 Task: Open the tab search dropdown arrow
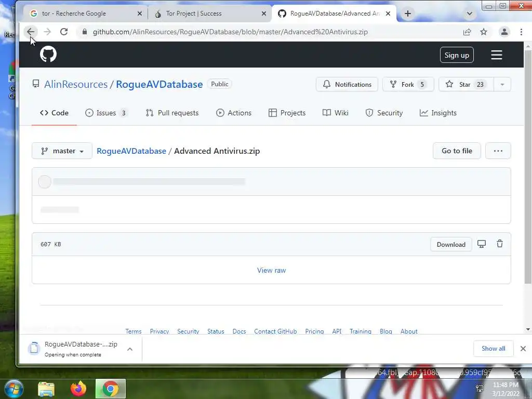(470, 14)
